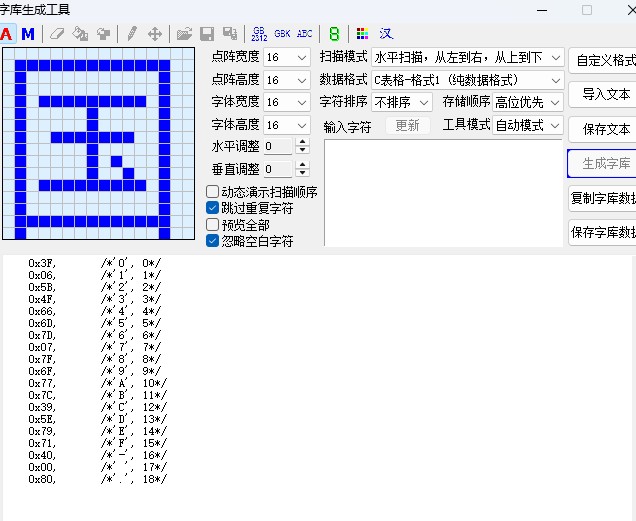Open the 存储顺序 dropdown showing 高位优先
636x521 pixels.
[x=528, y=102]
